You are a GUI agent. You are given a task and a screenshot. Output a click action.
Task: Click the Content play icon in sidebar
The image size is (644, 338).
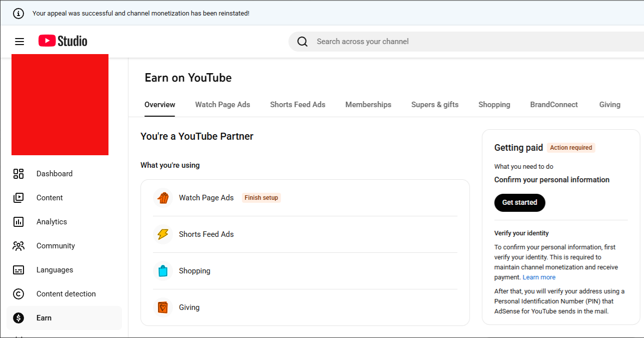[18, 198]
